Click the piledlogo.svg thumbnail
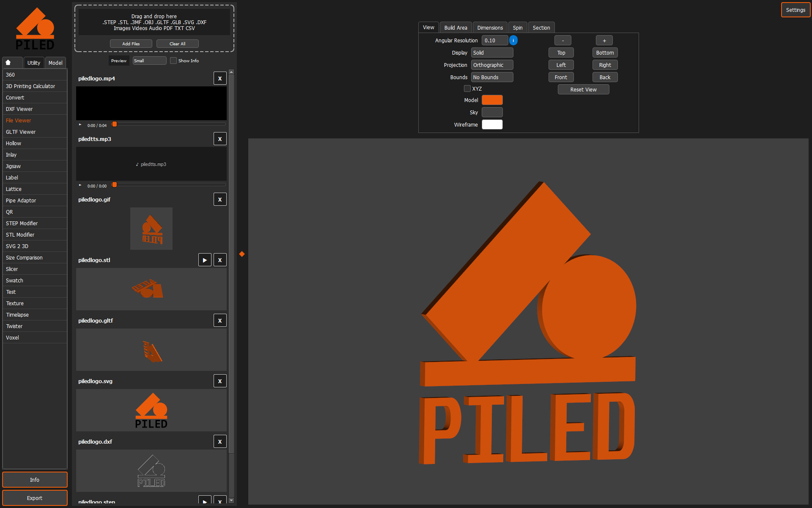Screen dimensions: 812x508 [151, 410]
